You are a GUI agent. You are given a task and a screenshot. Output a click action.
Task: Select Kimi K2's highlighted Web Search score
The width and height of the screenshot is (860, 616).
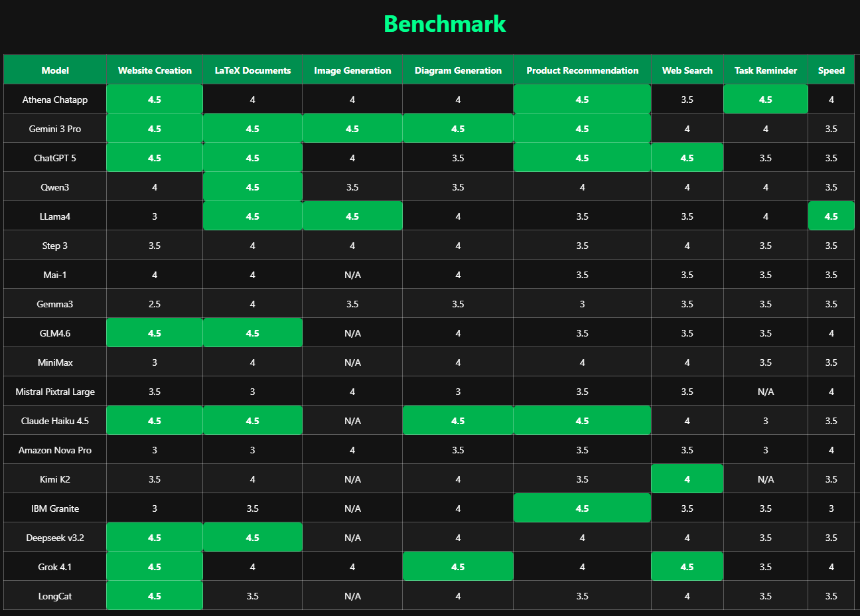pyautogui.click(x=687, y=479)
